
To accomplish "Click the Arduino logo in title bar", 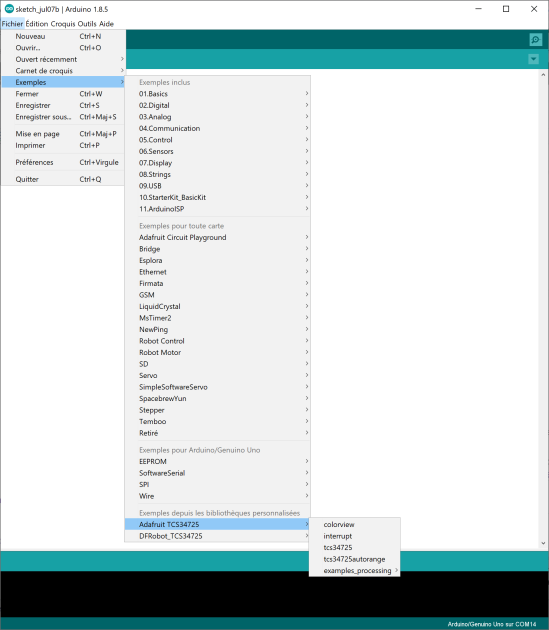I will (9, 9).
